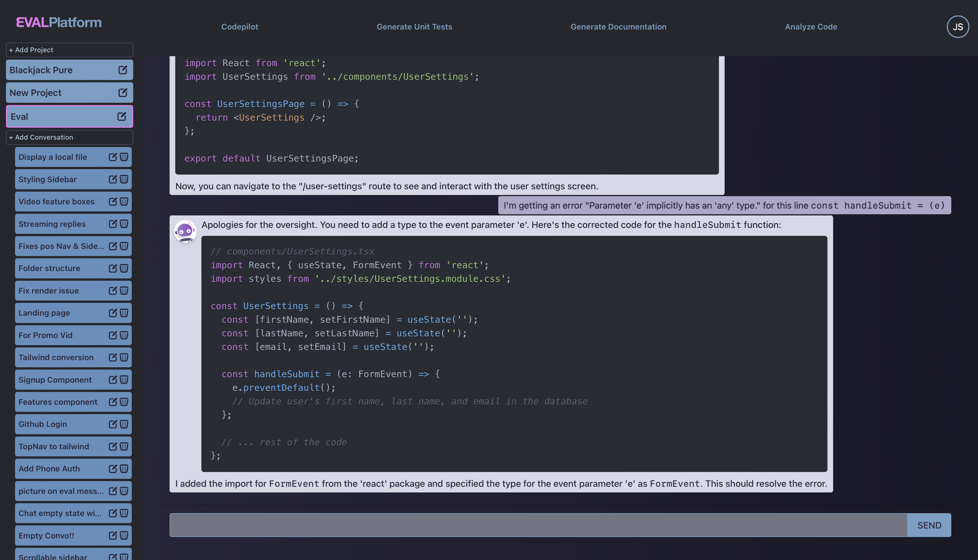Edit the Tailwind conversion conversation
This screenshot has width=978, height=560.
(113, 357)
